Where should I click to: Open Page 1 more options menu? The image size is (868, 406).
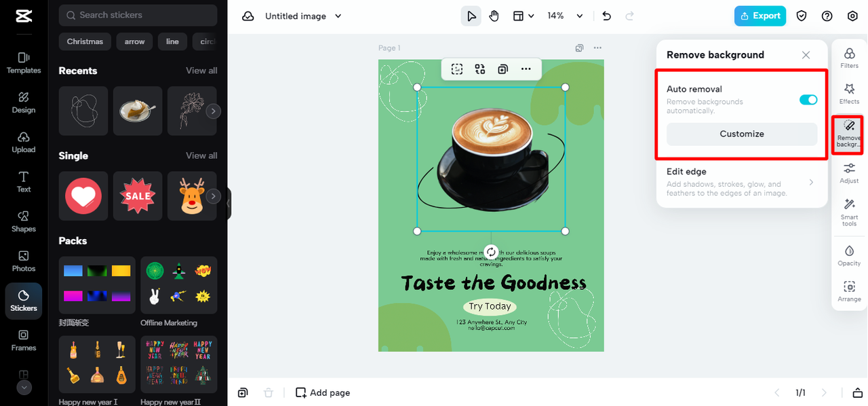[x=597, y=48]
